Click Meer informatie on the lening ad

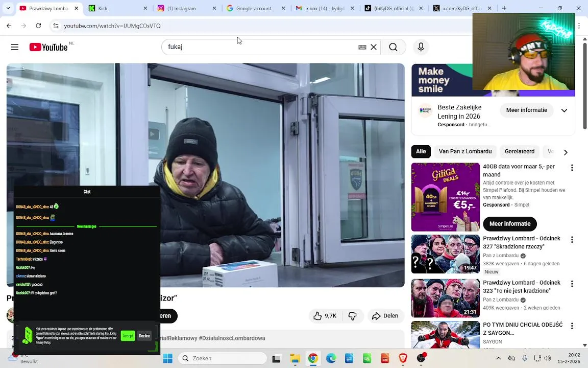[x=527, y=110]
